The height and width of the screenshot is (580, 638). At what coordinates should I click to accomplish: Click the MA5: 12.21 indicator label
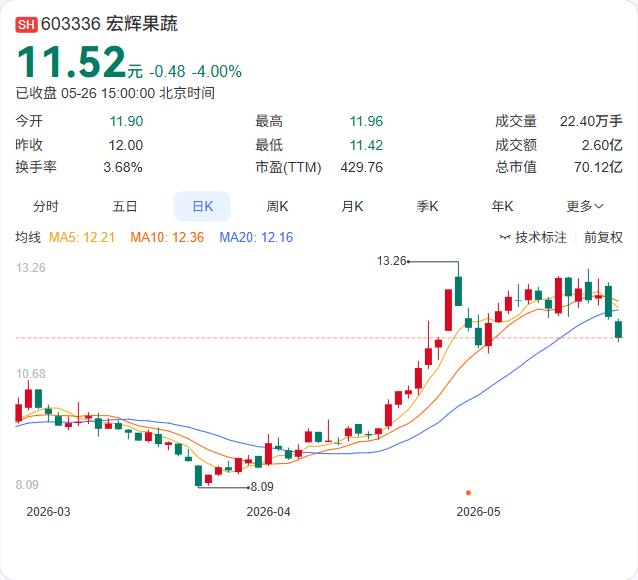(82, 237)
